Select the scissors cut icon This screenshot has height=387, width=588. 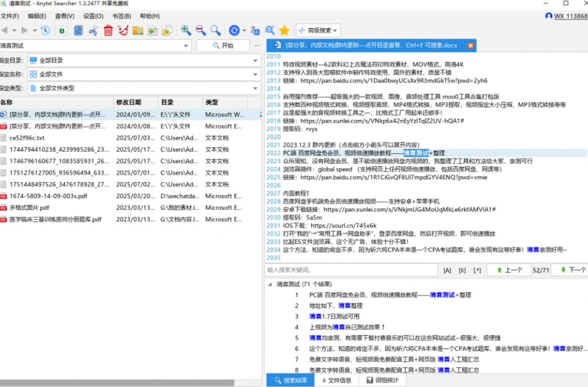(x=92, y=30)
